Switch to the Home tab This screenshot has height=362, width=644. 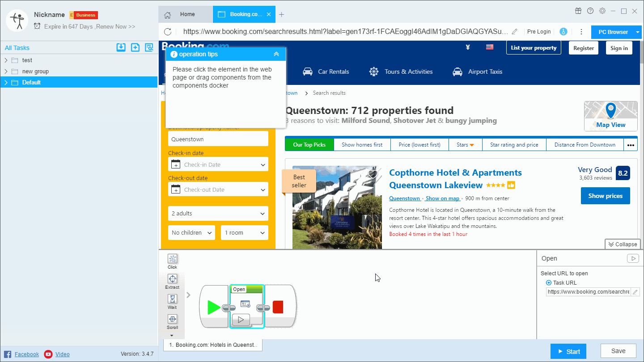[186, 14]
